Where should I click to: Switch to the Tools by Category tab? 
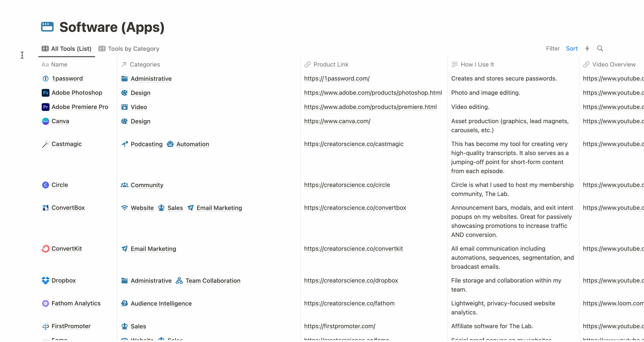point(129,49)
